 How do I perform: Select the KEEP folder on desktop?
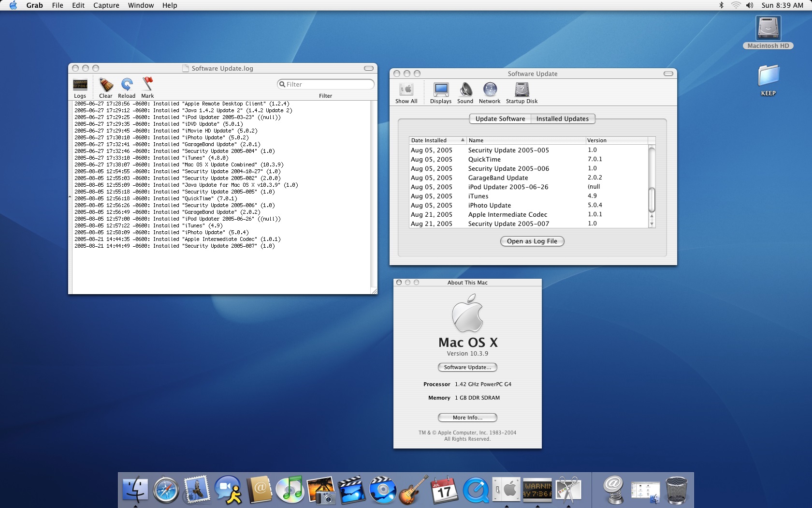click(x=768, y=80)
